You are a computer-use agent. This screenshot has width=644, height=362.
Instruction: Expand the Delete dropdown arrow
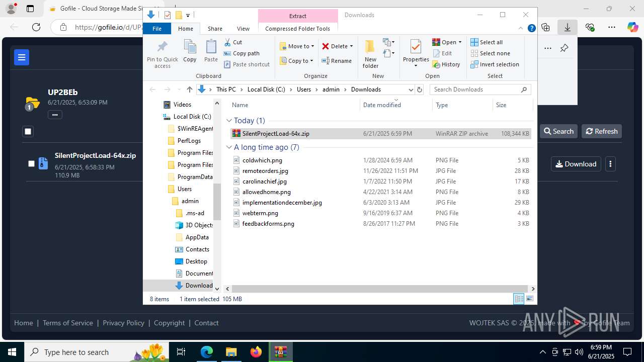(x=351, y=46)
